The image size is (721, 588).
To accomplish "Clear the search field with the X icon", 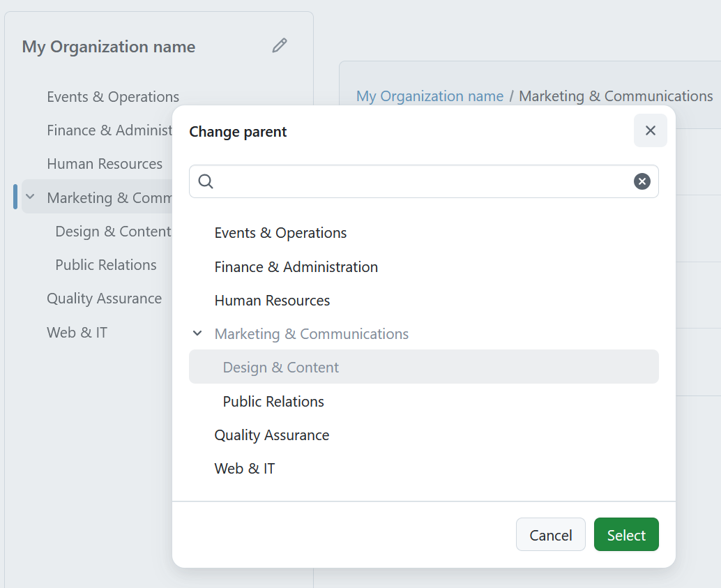I will point(642,181).
